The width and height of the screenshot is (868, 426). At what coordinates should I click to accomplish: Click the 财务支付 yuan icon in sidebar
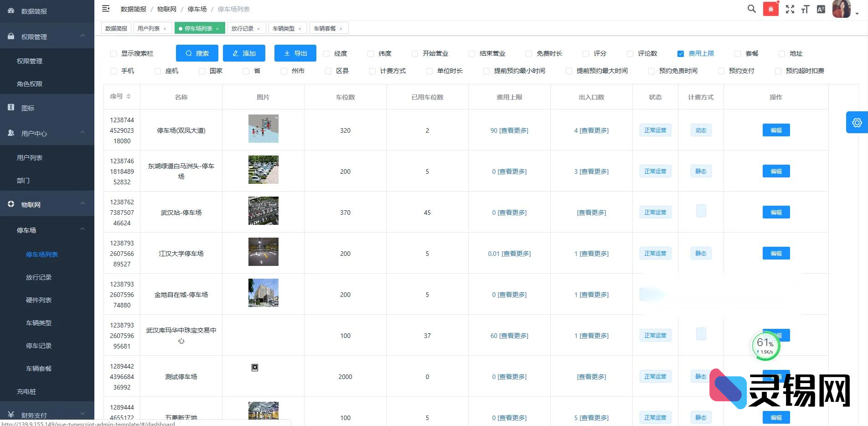10,414
